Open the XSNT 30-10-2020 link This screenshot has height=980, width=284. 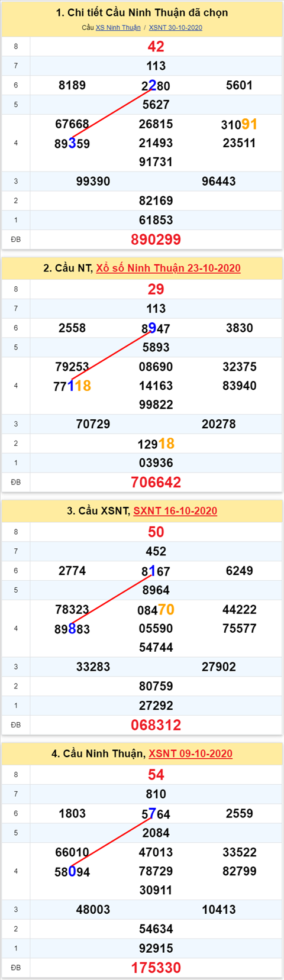point(176,28)
